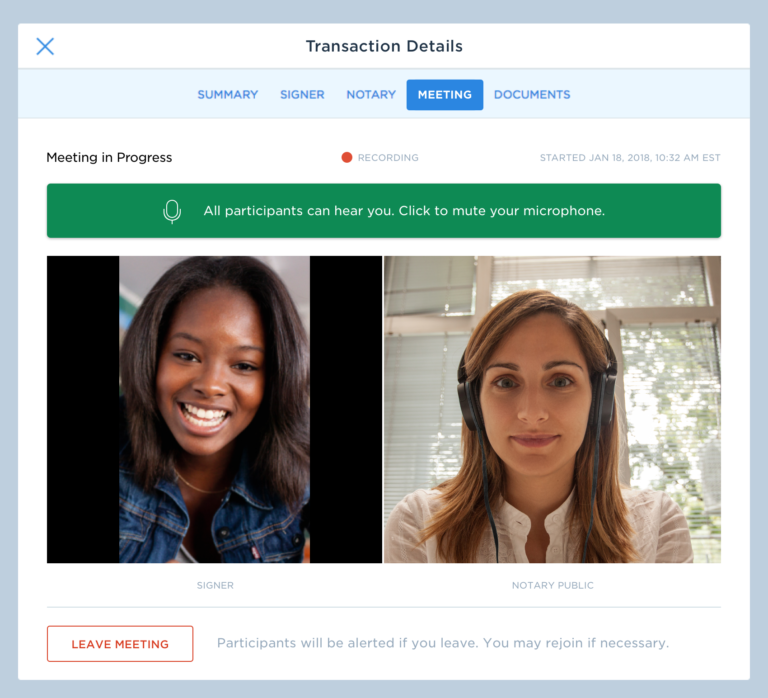
Task: Go to the Notary tab
Action: point(371,95)
